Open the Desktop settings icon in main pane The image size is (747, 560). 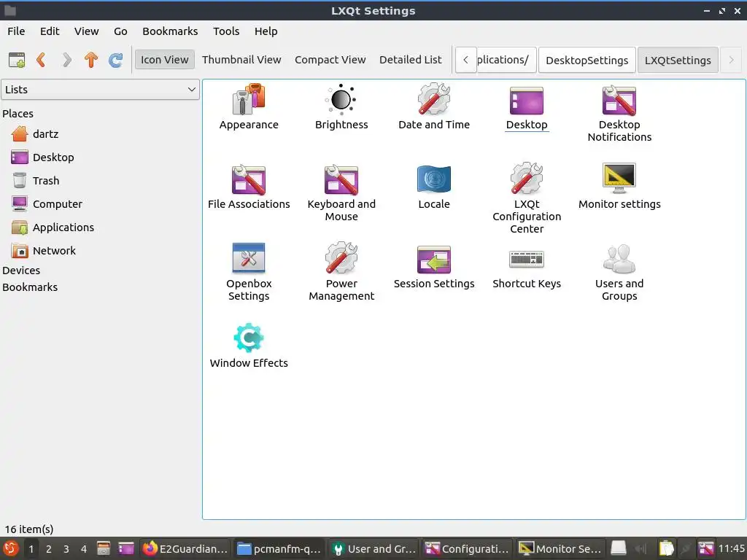[x=527, y=106]
